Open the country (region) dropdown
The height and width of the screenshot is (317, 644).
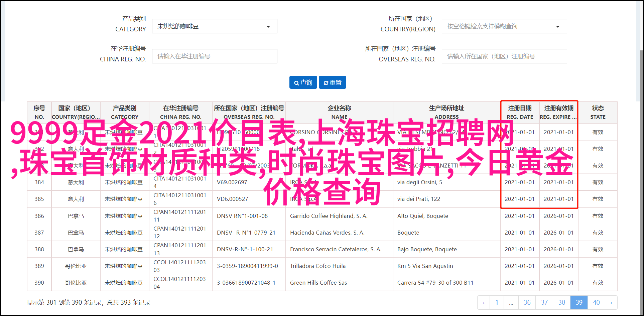click(x=504, y=26)
